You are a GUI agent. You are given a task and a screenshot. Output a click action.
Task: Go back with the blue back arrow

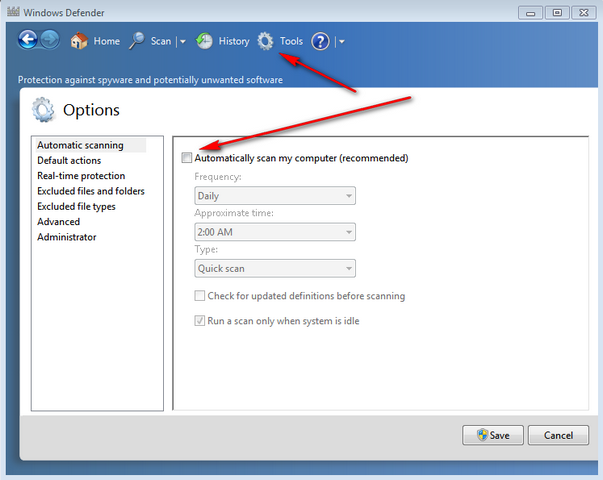[27, 40]
